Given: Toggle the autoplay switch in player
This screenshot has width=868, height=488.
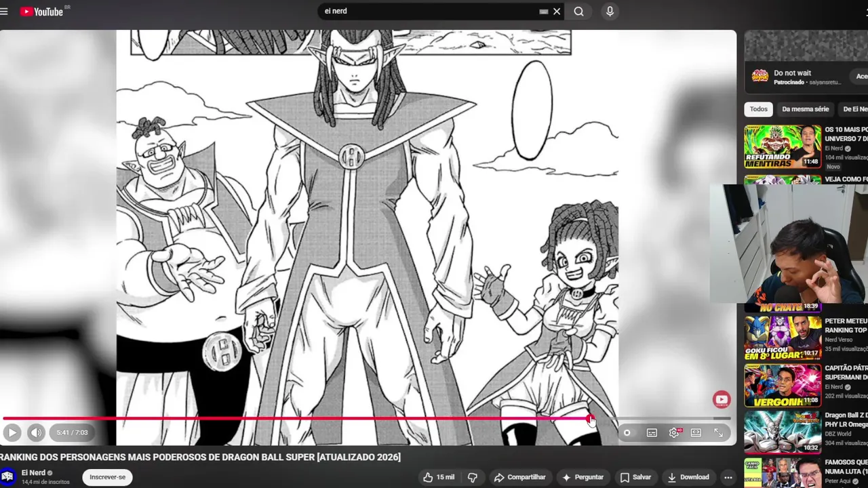Looking at the screenshot, I should point(627,432).
